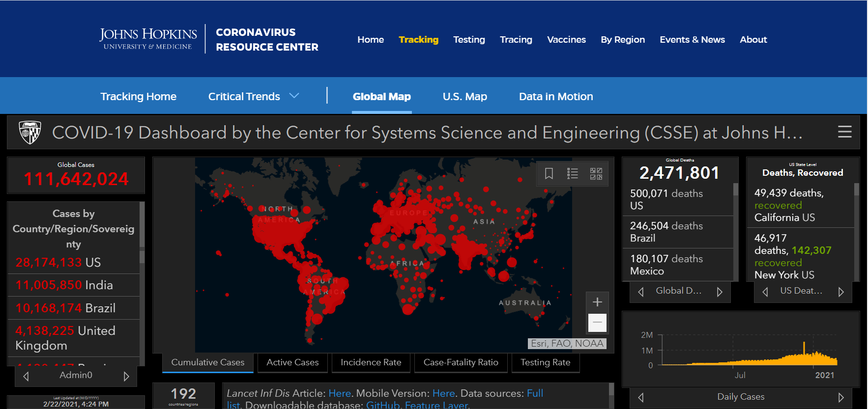Click right arrow beside Daily Cases
The width and height of the screenshot is (868, 409).
[841, 397]
